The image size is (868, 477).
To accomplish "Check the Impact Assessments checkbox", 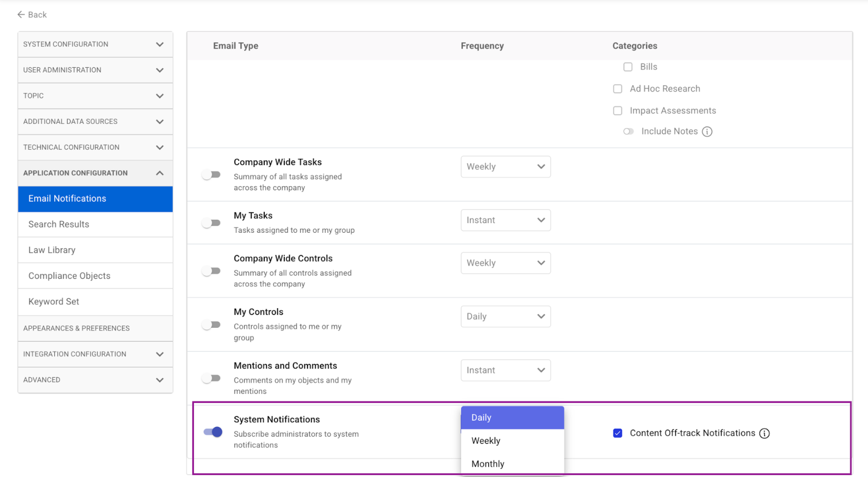I will click(617, 111).
